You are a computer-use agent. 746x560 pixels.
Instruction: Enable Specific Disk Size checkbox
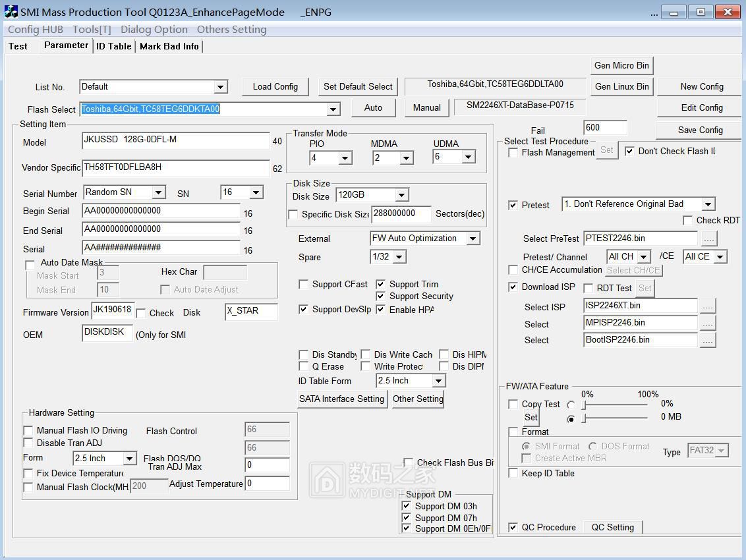(x=293, y=215)
